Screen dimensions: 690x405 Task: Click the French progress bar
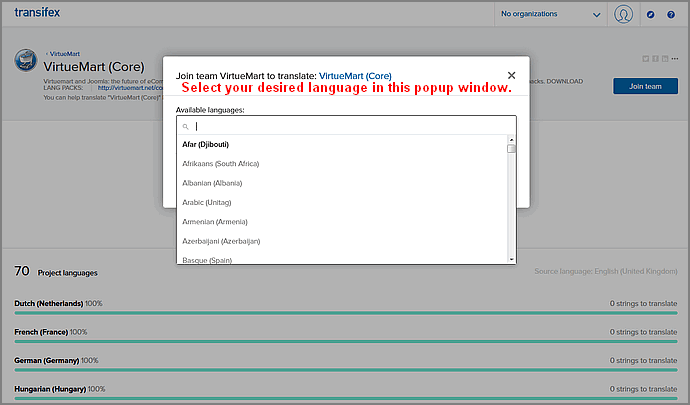coord(346,342)
